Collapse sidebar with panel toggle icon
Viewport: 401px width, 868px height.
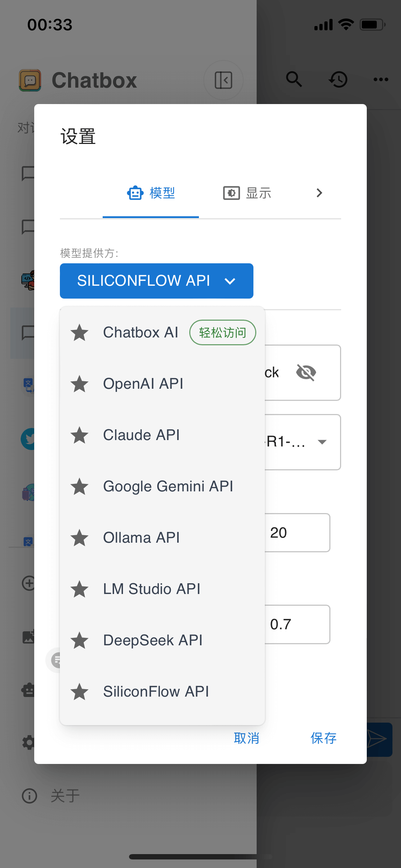(x=223, y=80)
